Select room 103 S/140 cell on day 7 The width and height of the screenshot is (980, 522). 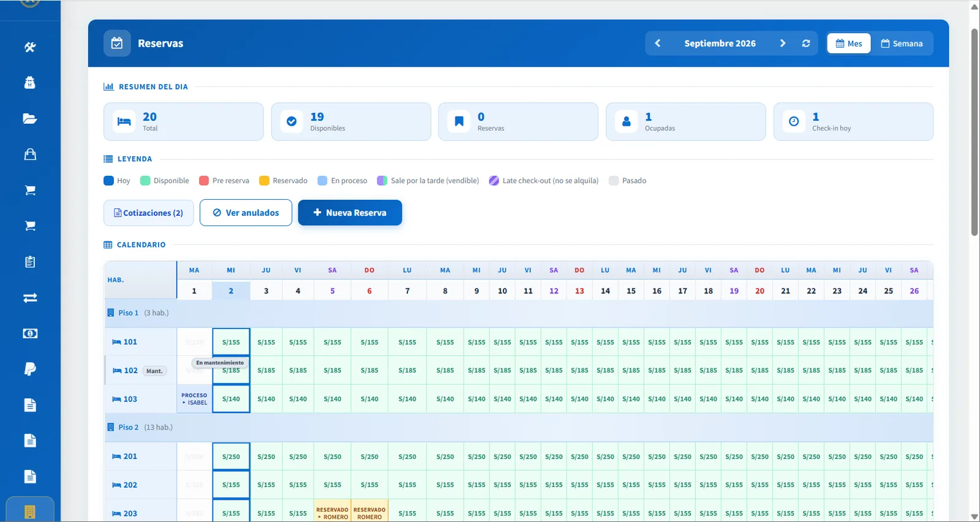pyautogui.click(x=407, y=399)
